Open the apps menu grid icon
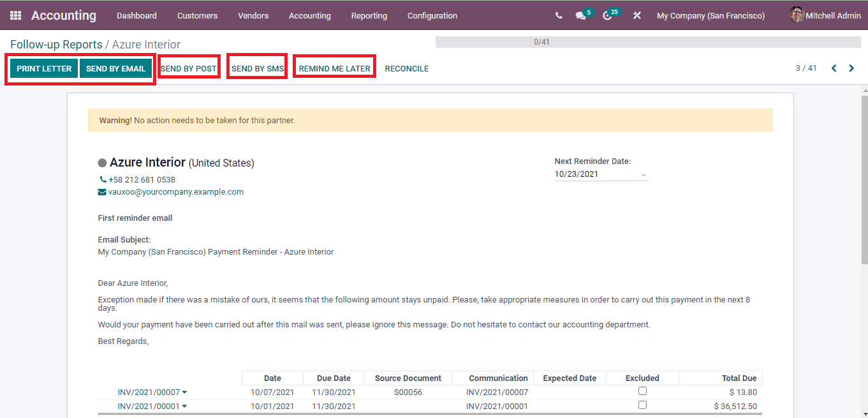The height and width of the screenshot is (418, 868). (14, 15)
